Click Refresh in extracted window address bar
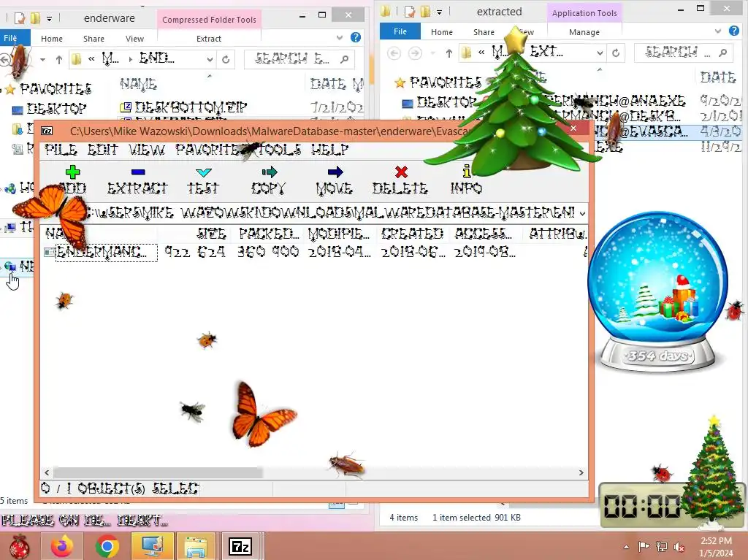 point(616,53)
